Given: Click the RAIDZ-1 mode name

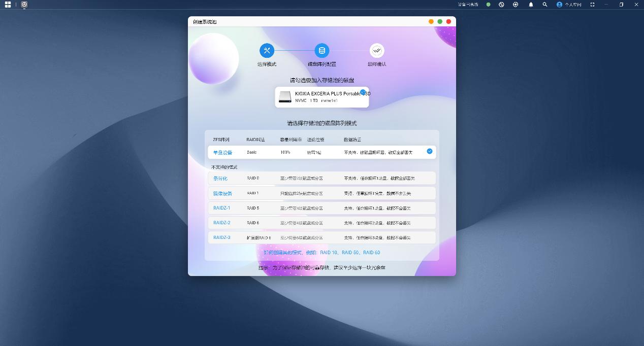Looking at the screenshot, I should (x=221, y=208).
